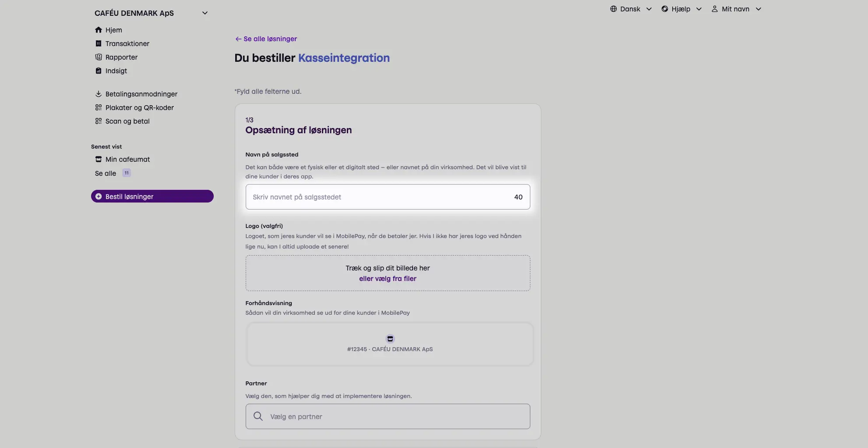Expand the Mit navn account menu

click(736, 9)
